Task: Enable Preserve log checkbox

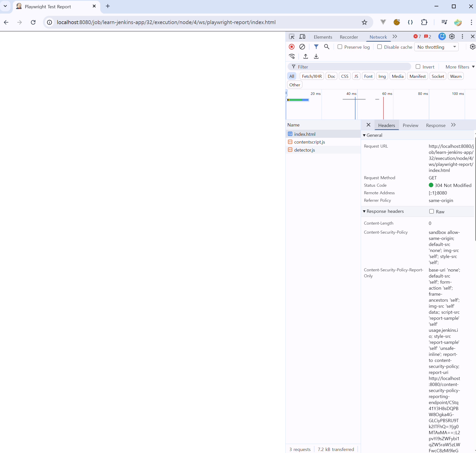Action: pyautogui.click(x=340, y=47)
